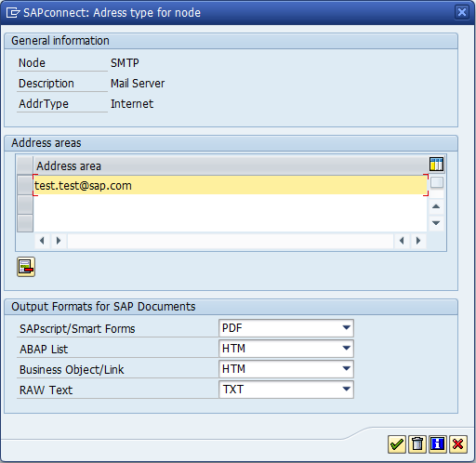The width and height of the screenshot is (476, 463).
Task: Cancel with the red X icon
Action: pyautogui.click(x=458, y=444)
